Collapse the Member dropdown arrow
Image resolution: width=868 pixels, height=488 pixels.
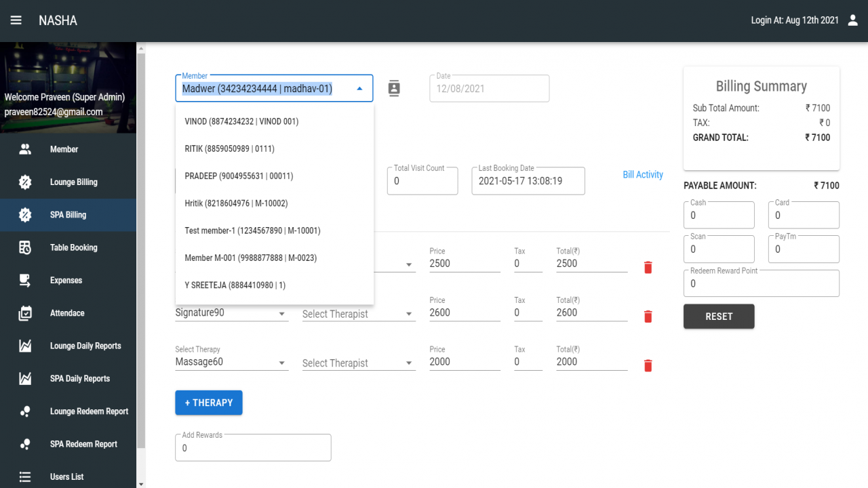(x=359, y=89)
